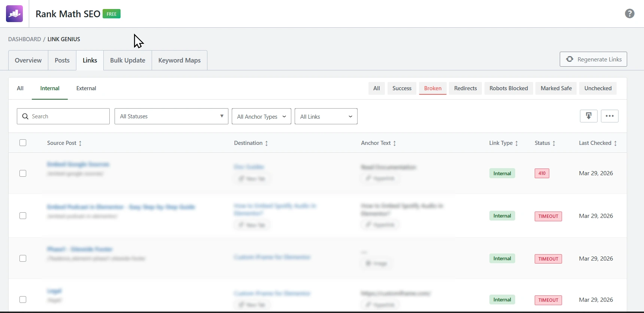Sort by Source Post arrow icon

80,143
